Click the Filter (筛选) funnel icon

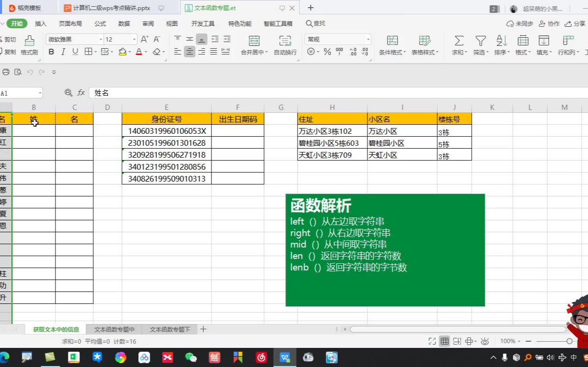[480, 41]
